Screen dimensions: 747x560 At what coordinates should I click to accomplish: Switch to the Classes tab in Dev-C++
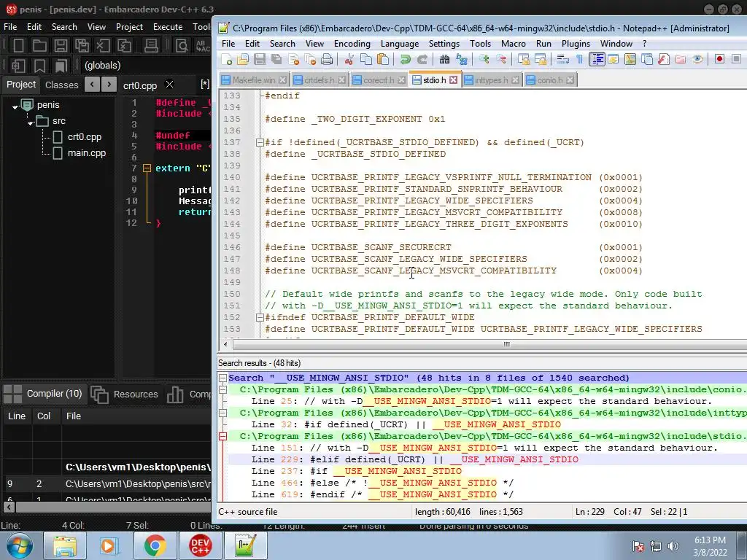(61, 85)
